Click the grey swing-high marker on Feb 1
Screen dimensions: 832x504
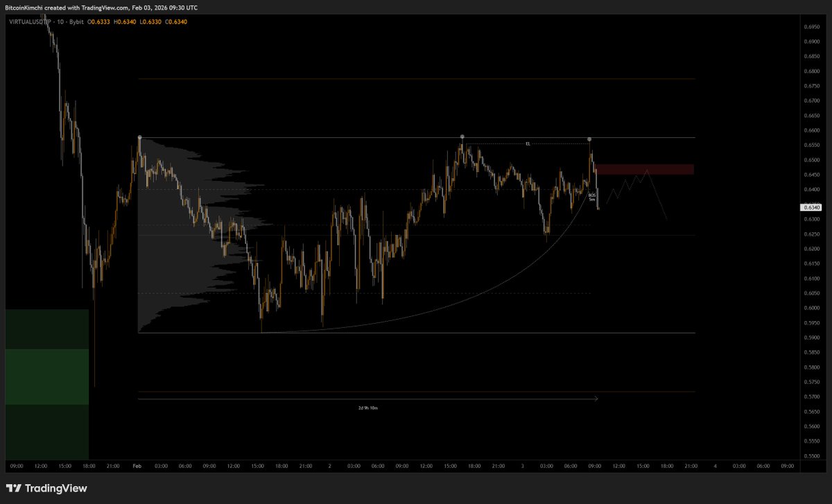click(139, 137)
